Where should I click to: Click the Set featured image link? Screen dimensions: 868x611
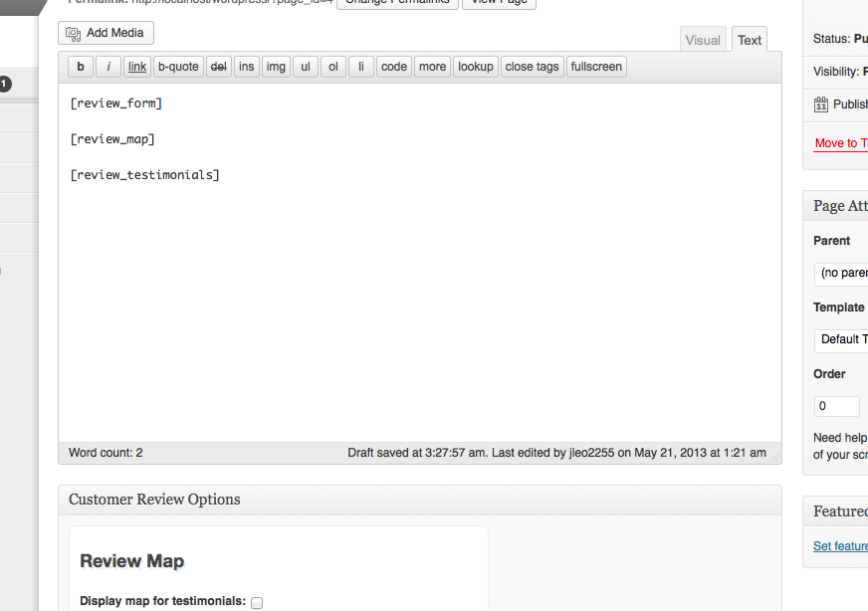click(840, 546)
